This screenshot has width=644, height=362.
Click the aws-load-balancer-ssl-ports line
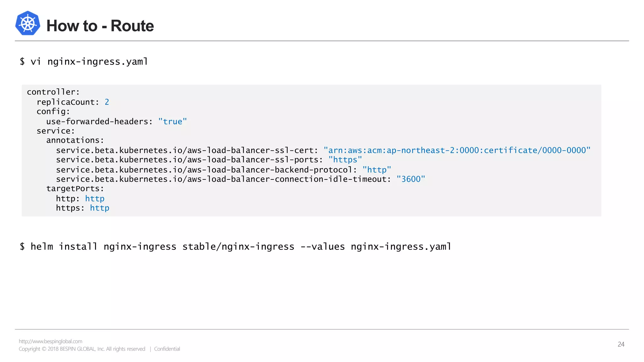pyautogui.click(x=209, y=160)
